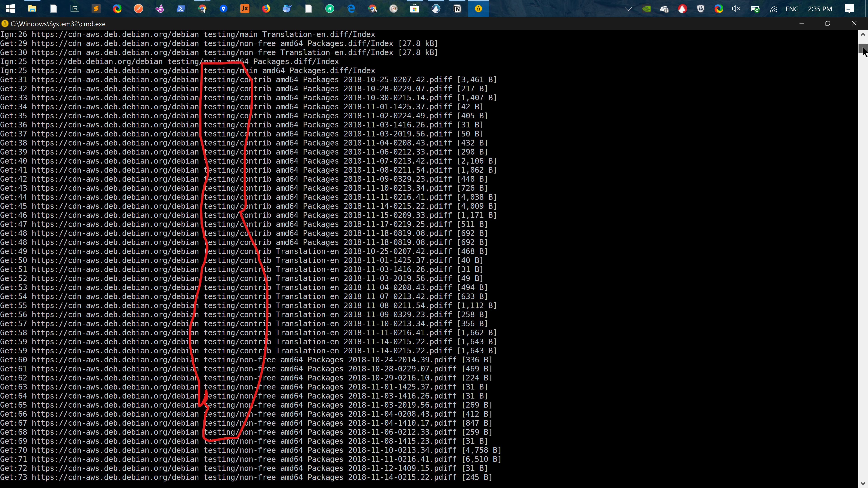This screenshot has height=488, width=868.
Task: Open File Explorer from the taskbar
Action: (x=32, y=9)
